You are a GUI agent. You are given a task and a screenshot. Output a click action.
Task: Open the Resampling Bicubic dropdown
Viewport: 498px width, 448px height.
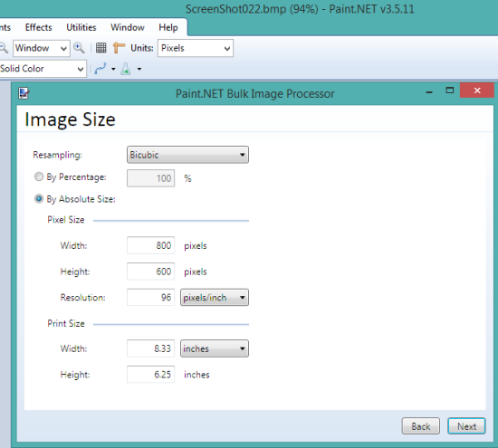[187, 155]
